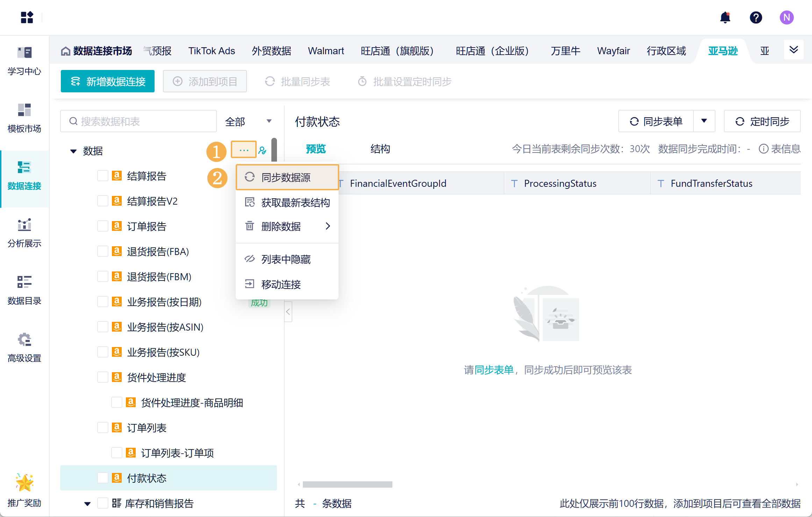The height and width of the screenshot is (517, 812).
Task: Go to 学习中心 in the sidebar
Action: point(24,61)
